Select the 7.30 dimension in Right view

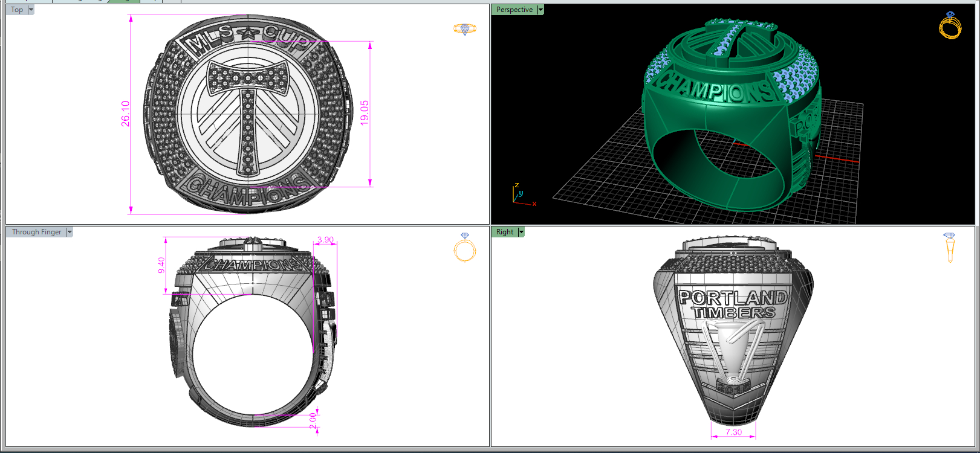tap(733, 432)
